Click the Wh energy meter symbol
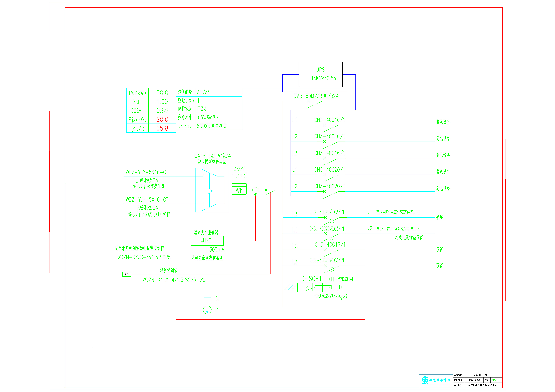Image resolution: width=555 pixels, height=392 pixels. [239, 189]
